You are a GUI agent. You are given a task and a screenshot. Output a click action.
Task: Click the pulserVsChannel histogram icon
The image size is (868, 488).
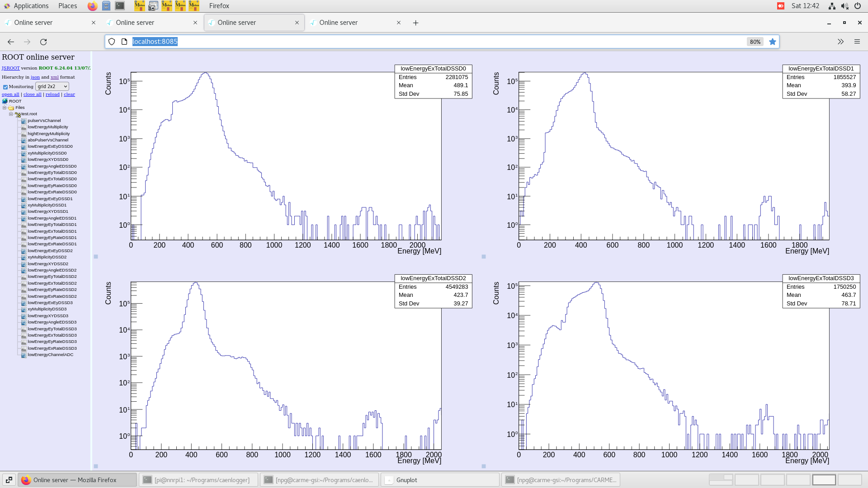click(x=24, y=121)
